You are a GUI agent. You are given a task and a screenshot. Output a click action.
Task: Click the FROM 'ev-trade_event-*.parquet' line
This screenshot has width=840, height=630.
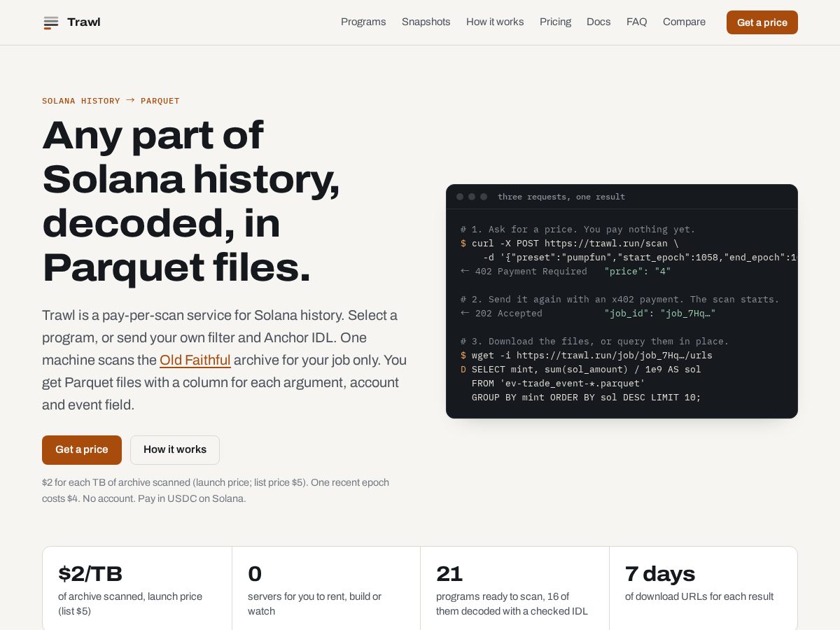(559, 384)
